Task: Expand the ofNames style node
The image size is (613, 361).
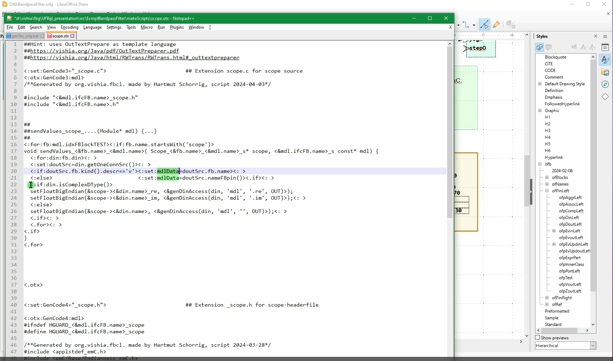Action: click(547, 184)
